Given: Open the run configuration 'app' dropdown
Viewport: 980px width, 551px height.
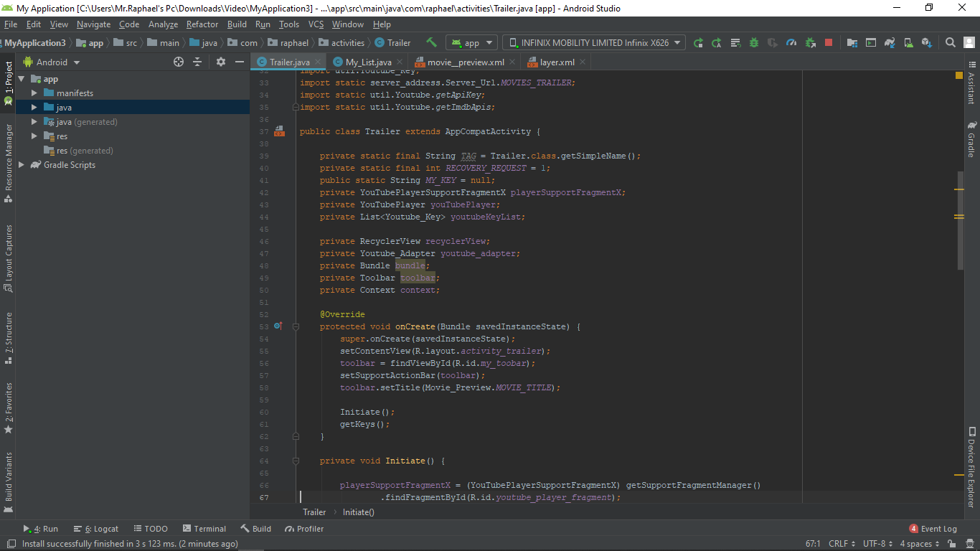Looking at the screenshot, I should tap(471, 43).
